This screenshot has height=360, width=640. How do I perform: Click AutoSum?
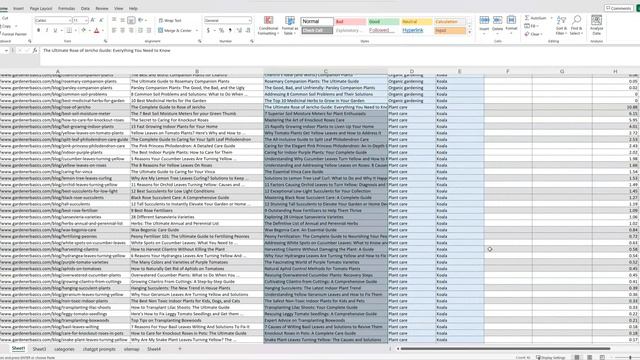coord(536,18)
